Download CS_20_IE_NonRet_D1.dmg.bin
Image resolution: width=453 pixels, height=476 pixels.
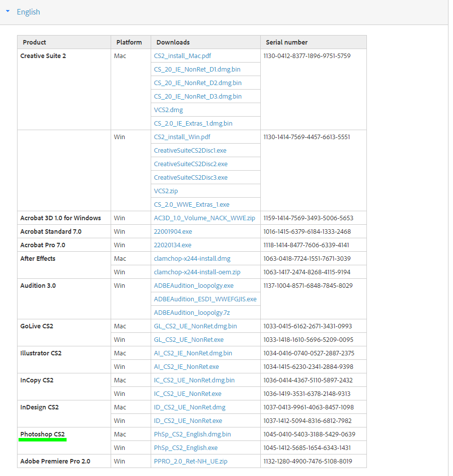[197, 70]
